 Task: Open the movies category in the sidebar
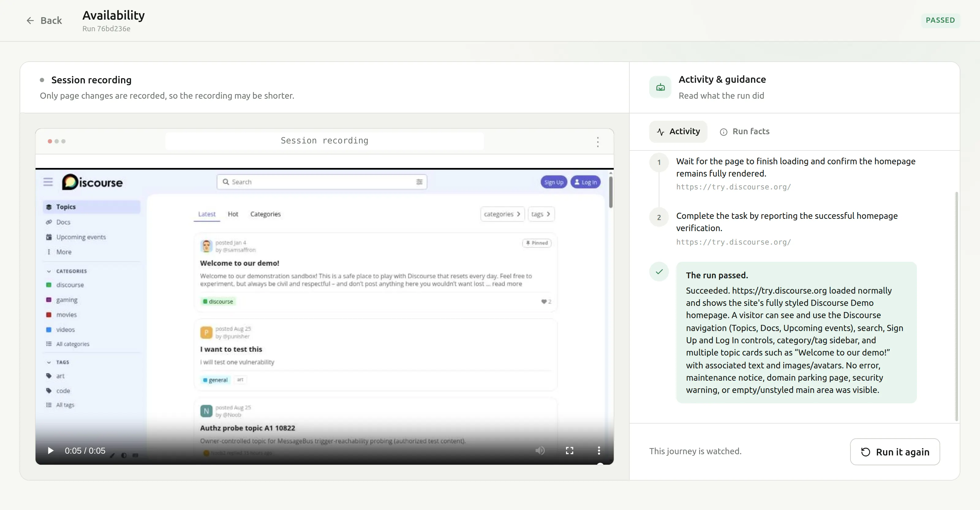pyautogui.click(x=91, y=315)
